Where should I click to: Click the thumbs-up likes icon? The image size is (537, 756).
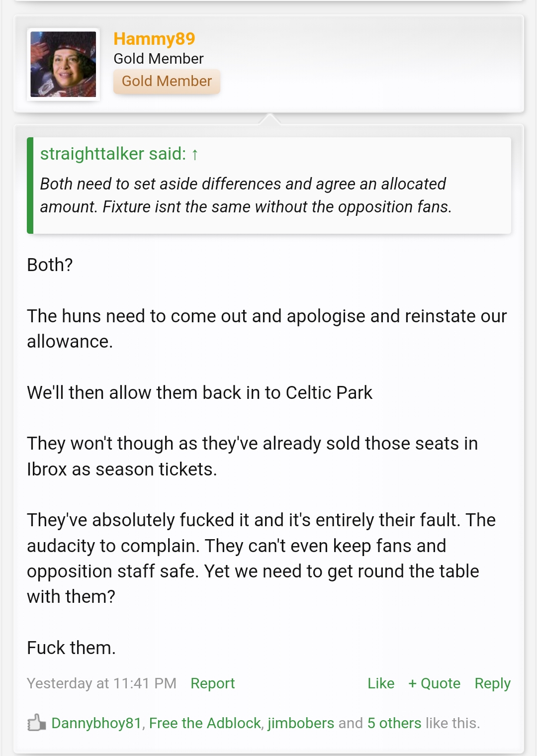point(36,723)
